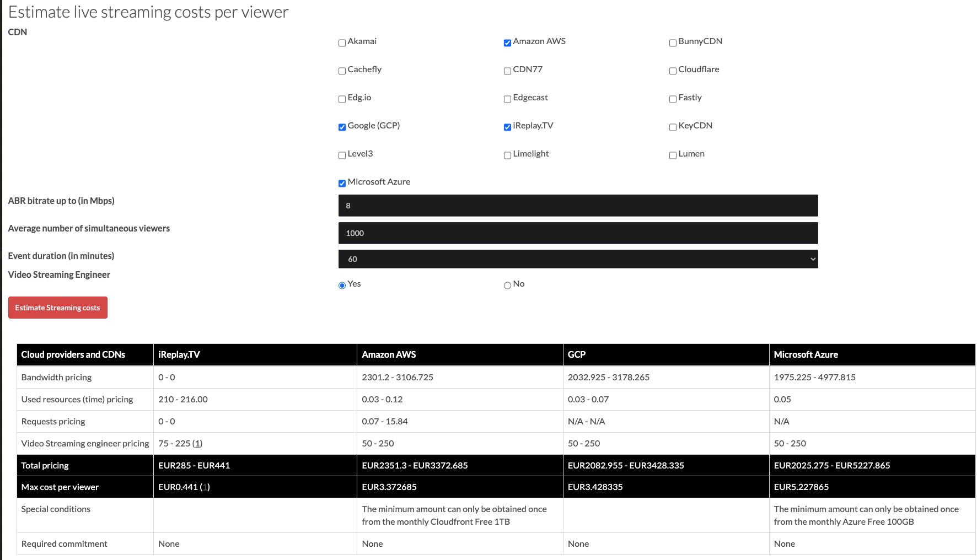Uncheck the Google (GCP) option
This screenshot has height=560, width=977.
tap(342, 127)
